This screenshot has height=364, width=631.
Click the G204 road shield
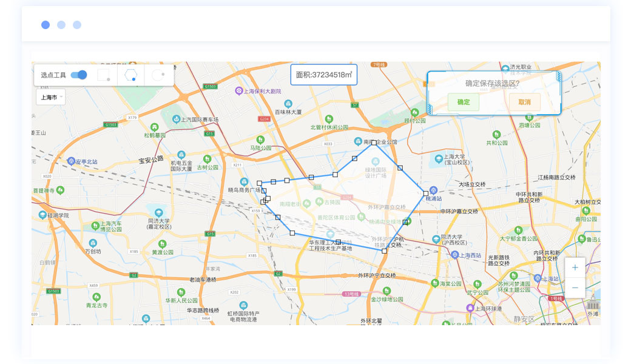point(264,119)
